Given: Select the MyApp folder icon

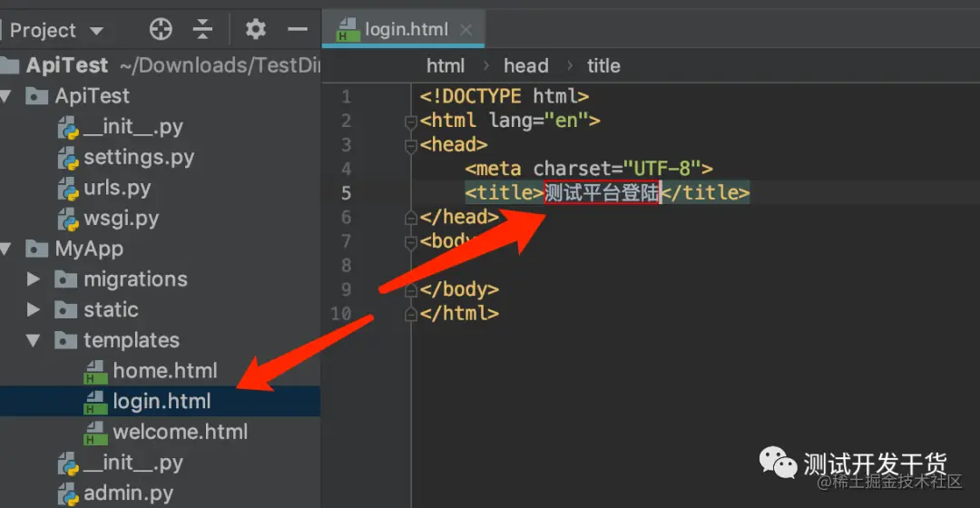Looking at the screenshot, I should [37, 249].
